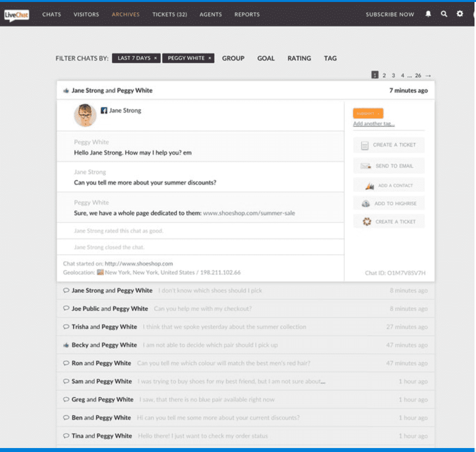Switch to the Tickets (32) tab
Viewport: 476px width, 452px height.
[170, 14]
